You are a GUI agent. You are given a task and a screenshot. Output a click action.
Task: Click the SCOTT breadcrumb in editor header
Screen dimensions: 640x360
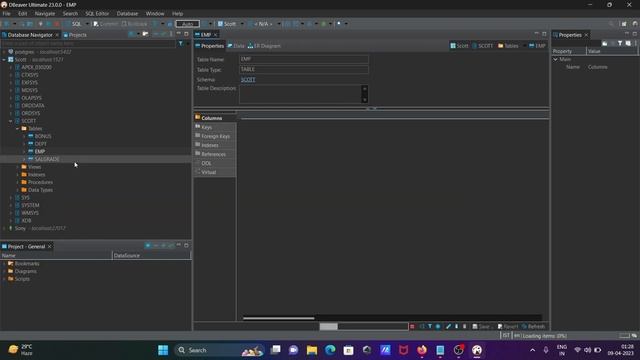482,46
